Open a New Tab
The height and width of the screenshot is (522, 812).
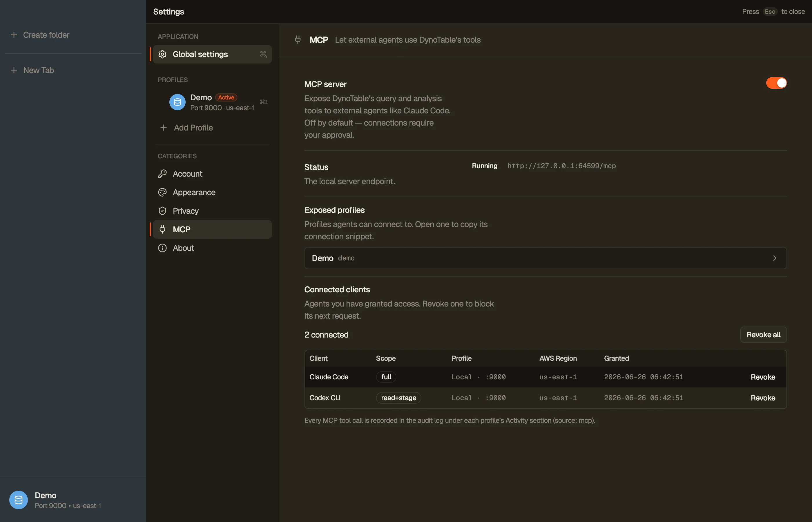39,70
